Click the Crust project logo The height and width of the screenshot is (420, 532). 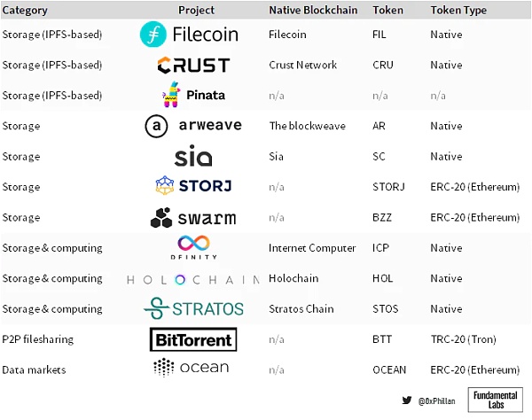click(x=193, y=65)
